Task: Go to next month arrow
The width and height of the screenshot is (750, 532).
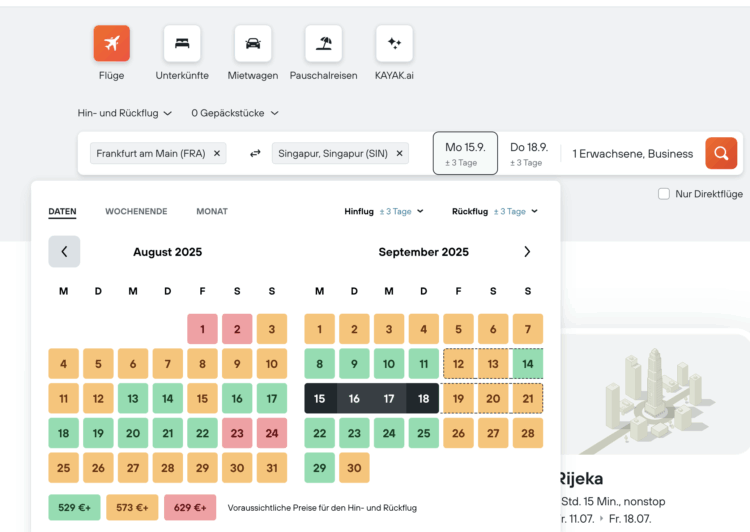Action: point(527,252)
